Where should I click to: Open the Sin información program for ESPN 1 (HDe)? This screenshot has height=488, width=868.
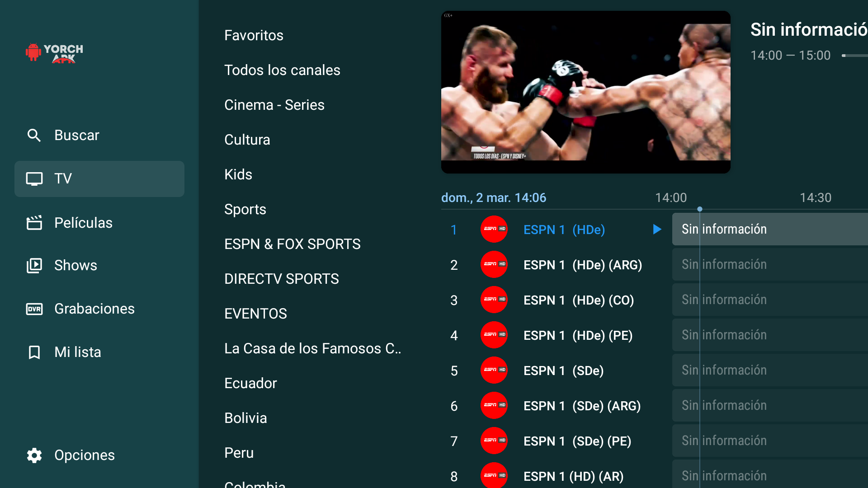tap(769, 229)
